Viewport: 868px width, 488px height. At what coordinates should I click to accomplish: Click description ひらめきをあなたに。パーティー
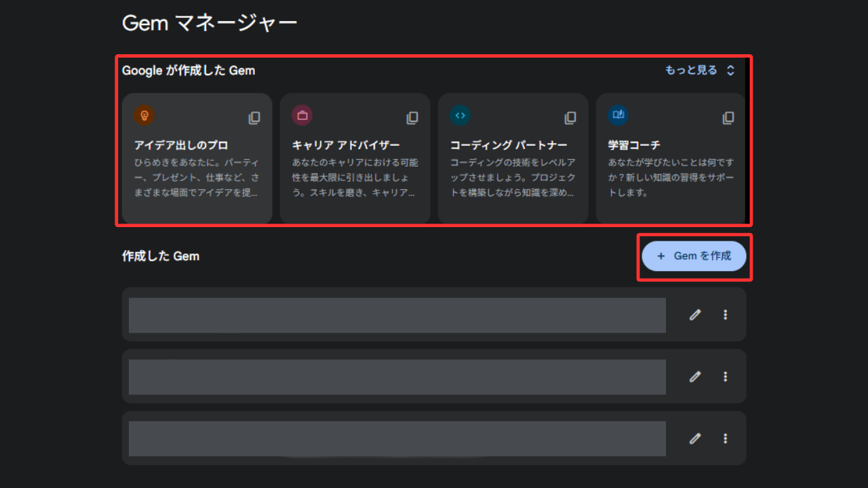pos(197,178)
